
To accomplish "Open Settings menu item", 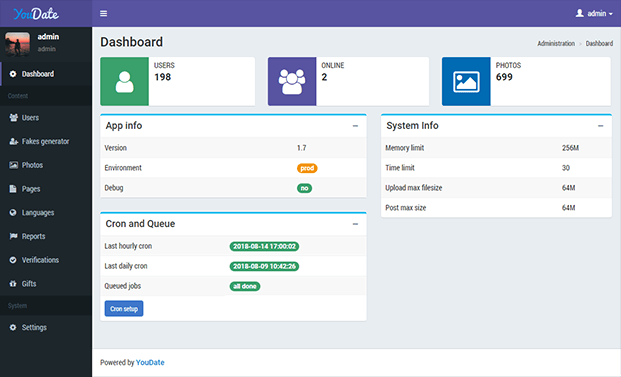I will pyautogui.click(x=46, y=327).
